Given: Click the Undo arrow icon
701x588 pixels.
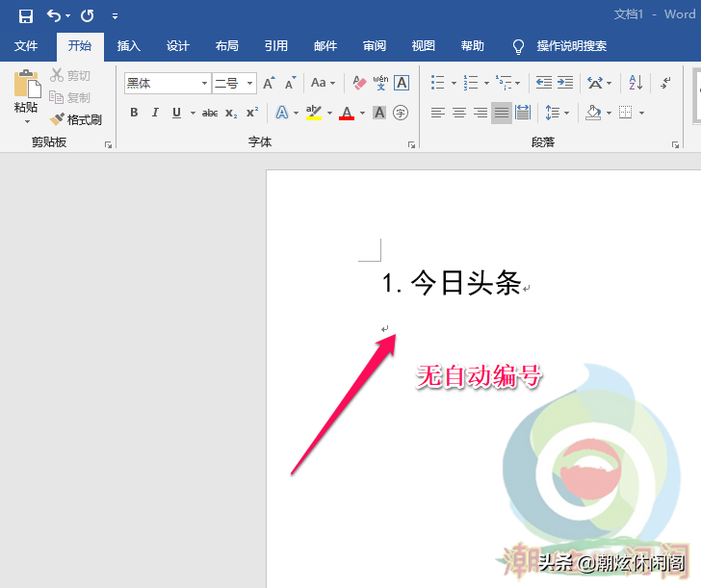Looking at the screenshot, I should 54,16.
